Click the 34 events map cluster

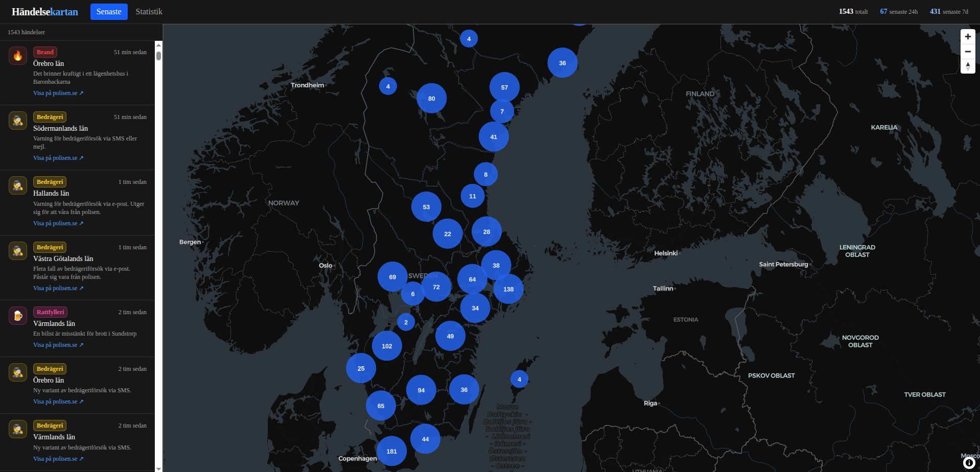coord(475,308)
